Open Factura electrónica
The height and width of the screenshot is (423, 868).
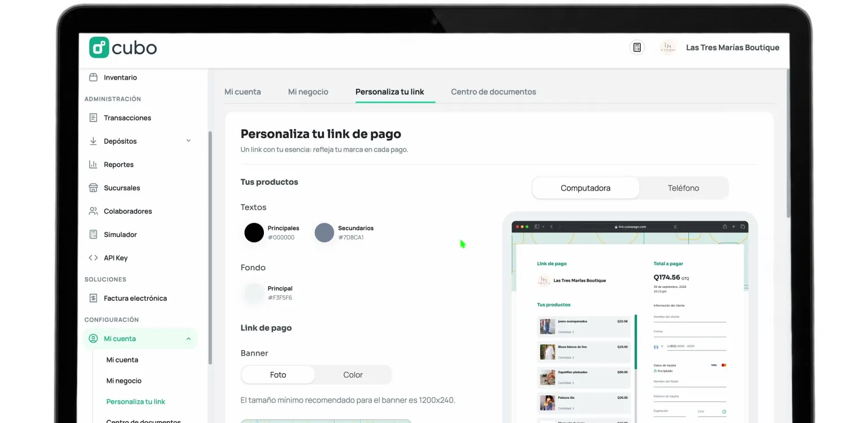point(135,298)
